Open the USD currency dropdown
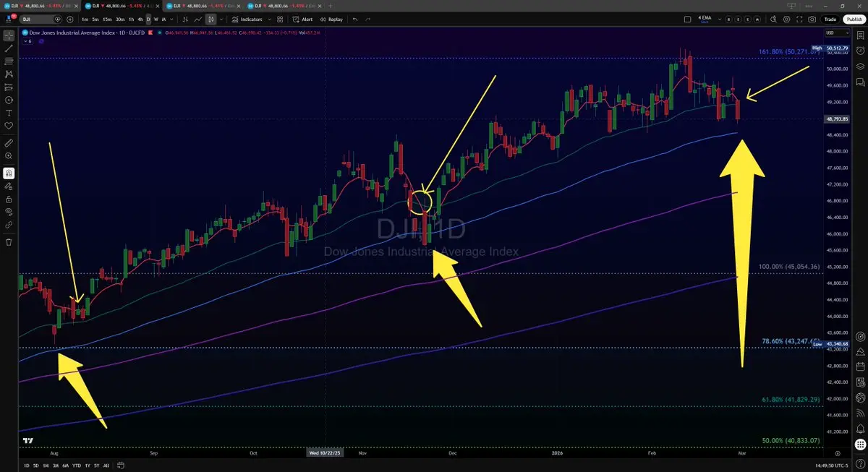This screenshot has width=868, height=472. (x=838, y=33)
